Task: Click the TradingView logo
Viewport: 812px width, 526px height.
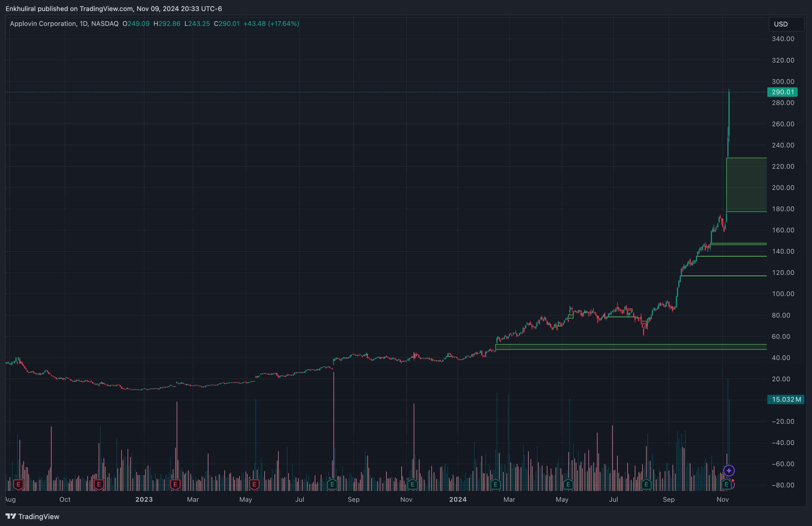Action: (x=33, y=516)
